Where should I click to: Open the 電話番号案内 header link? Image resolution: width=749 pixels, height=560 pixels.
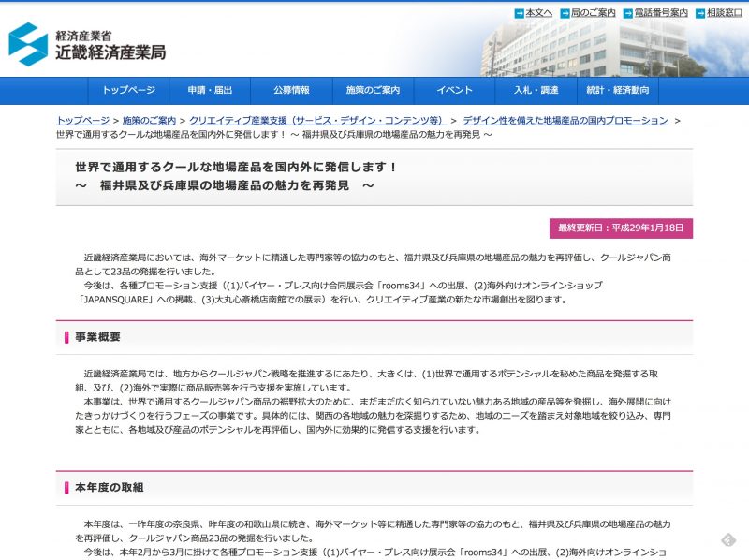[661, 13]
